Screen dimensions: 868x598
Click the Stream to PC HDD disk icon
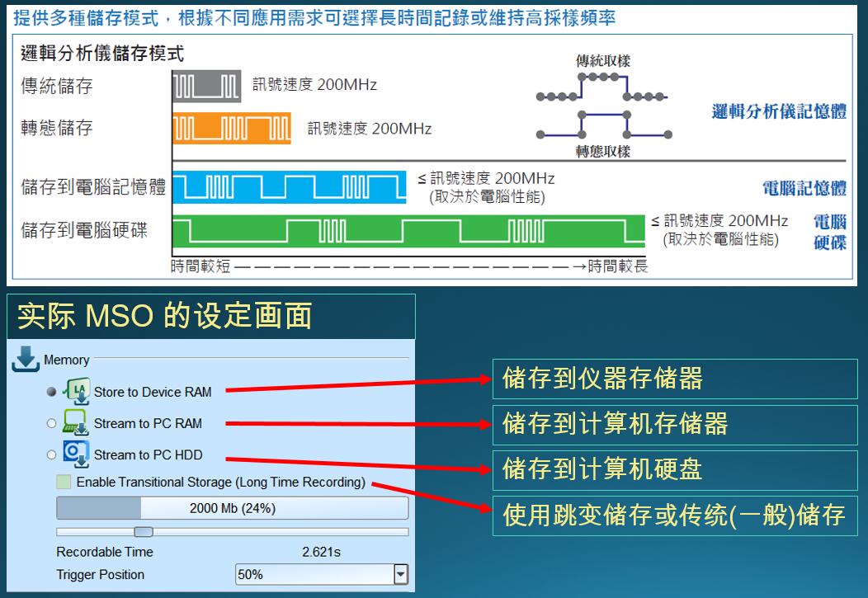click(x=76, y=454)
